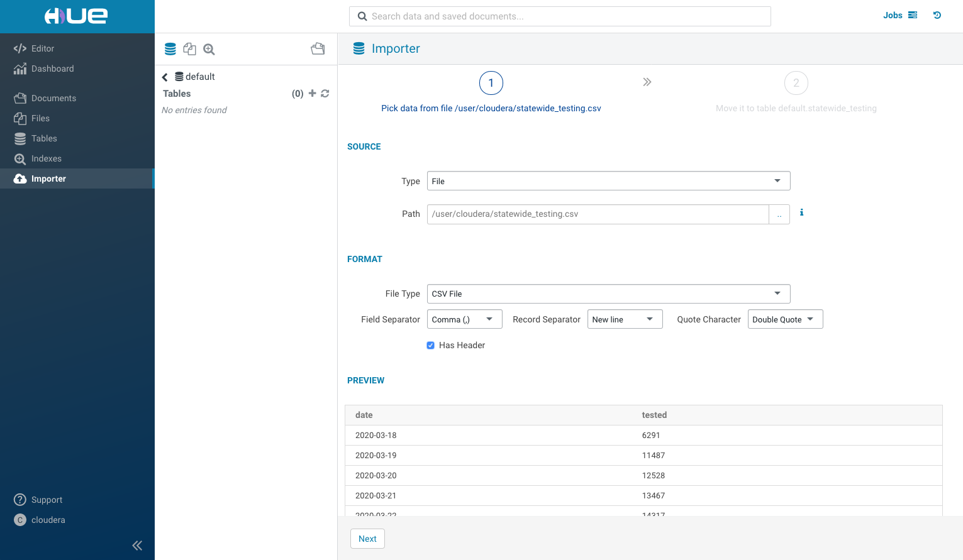
Task: Open the files icon in assist panel
Action: click(x=189, y=49)
